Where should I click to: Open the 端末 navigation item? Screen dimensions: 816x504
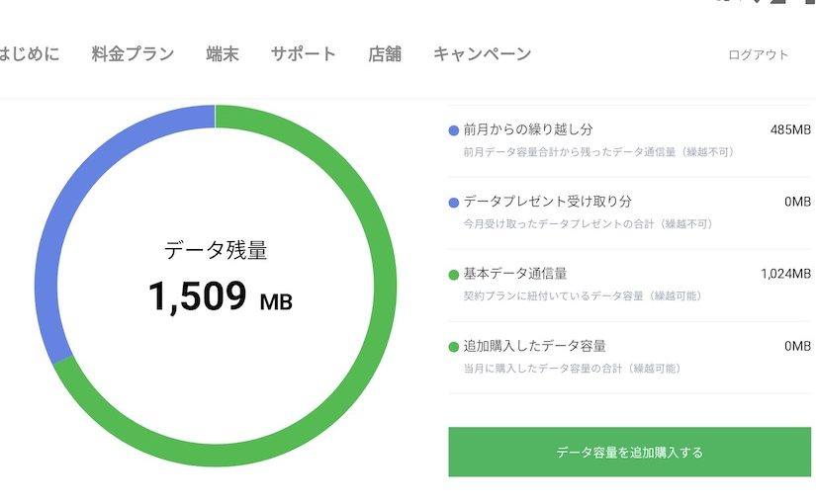(223, 53)
